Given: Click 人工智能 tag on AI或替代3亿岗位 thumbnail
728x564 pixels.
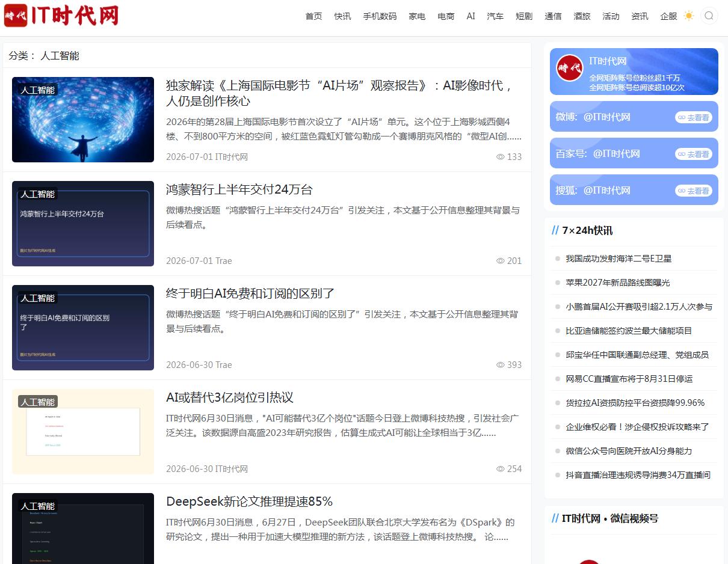Looking at the screenshot, I should click(x=38, y=402).
